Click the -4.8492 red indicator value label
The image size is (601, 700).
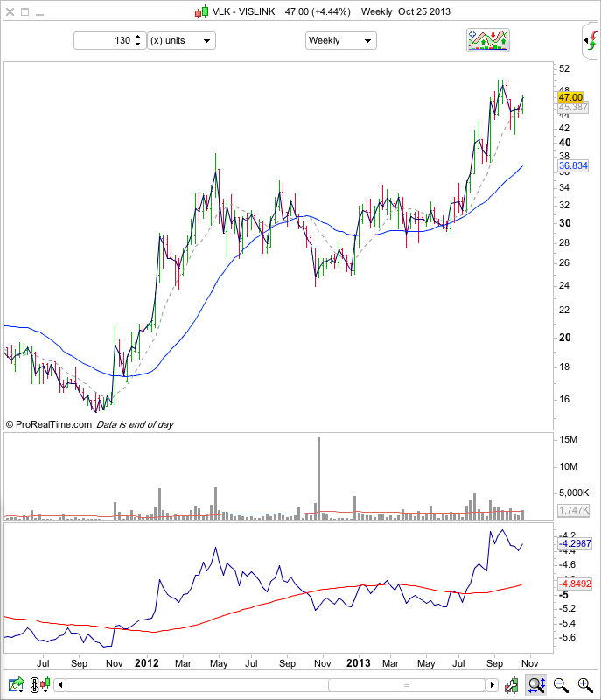[575, 584]
